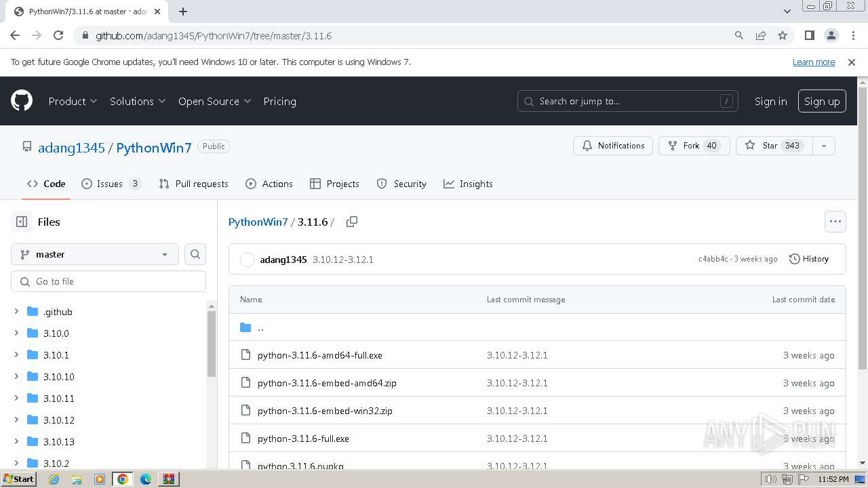The height and width of the screenshot is (488, 868).
Task: Open the Chrome side panel icon
Action: pos(809,35)
